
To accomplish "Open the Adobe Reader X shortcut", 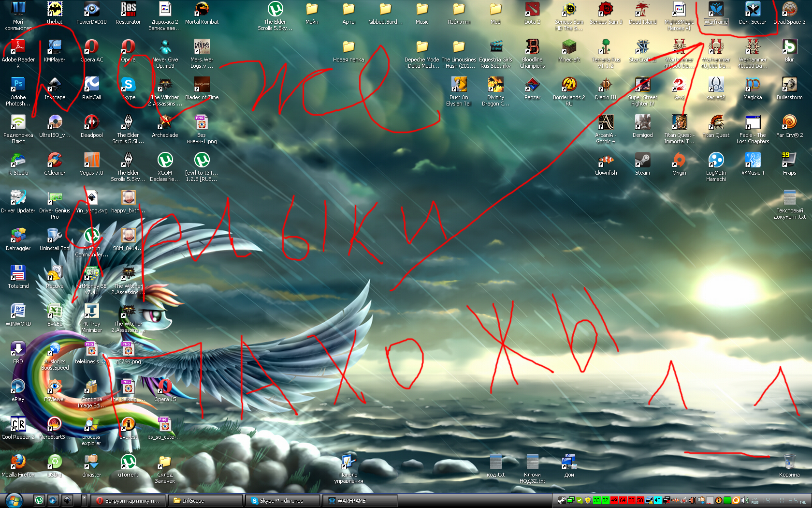I will click(18, 54).
